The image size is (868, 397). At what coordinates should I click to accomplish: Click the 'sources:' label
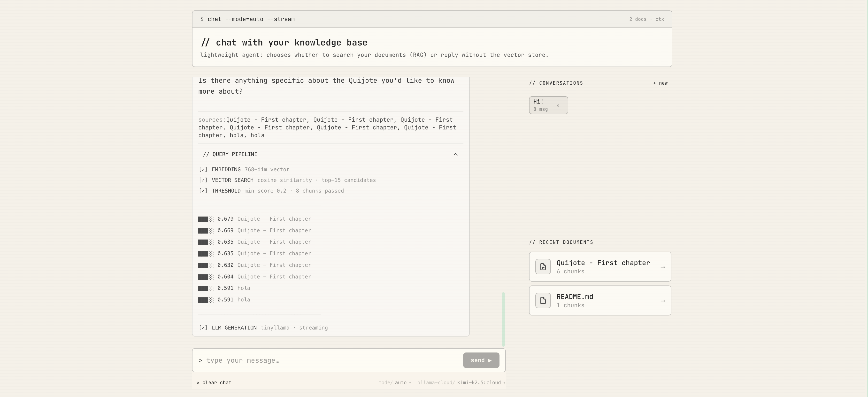point(212,120)
